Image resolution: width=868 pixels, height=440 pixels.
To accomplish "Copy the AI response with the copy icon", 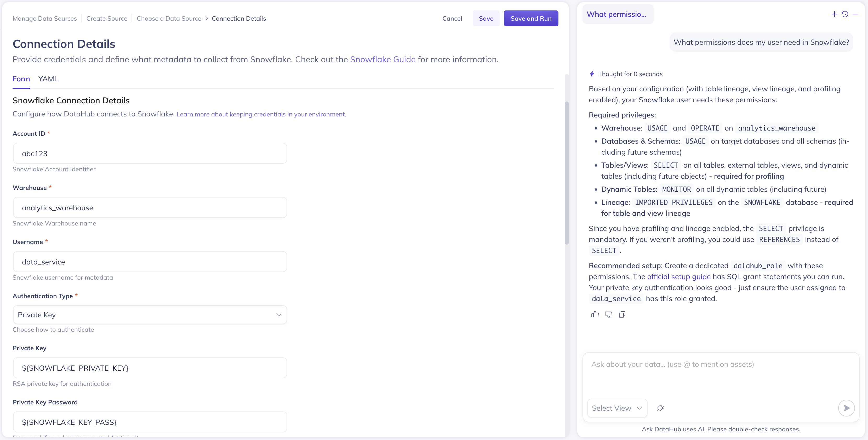I will [622, 314].
